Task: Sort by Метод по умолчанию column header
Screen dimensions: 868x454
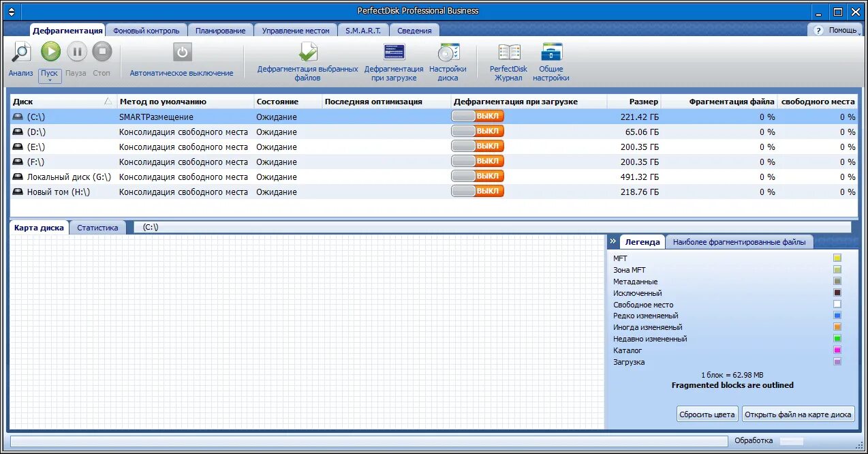Action: coord(185,102)
